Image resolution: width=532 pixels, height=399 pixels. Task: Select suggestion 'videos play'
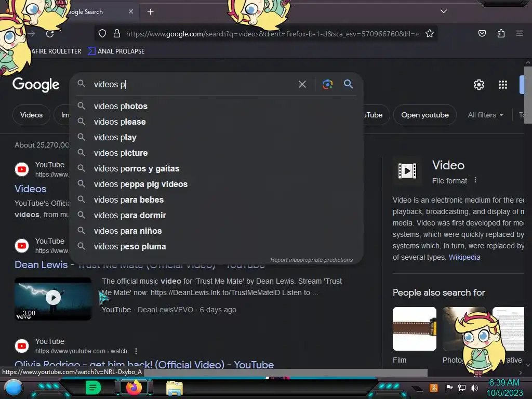pyautogui.click(x=217, y=137)
